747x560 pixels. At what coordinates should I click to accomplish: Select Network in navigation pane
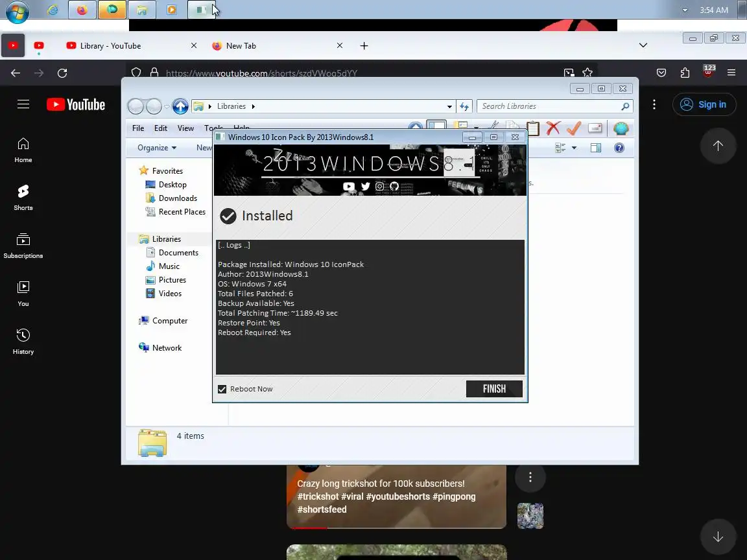click(167, 347)
